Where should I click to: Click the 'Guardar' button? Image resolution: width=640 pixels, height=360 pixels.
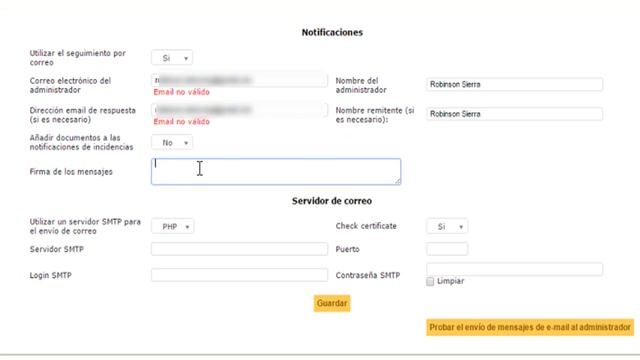point(332,303)
